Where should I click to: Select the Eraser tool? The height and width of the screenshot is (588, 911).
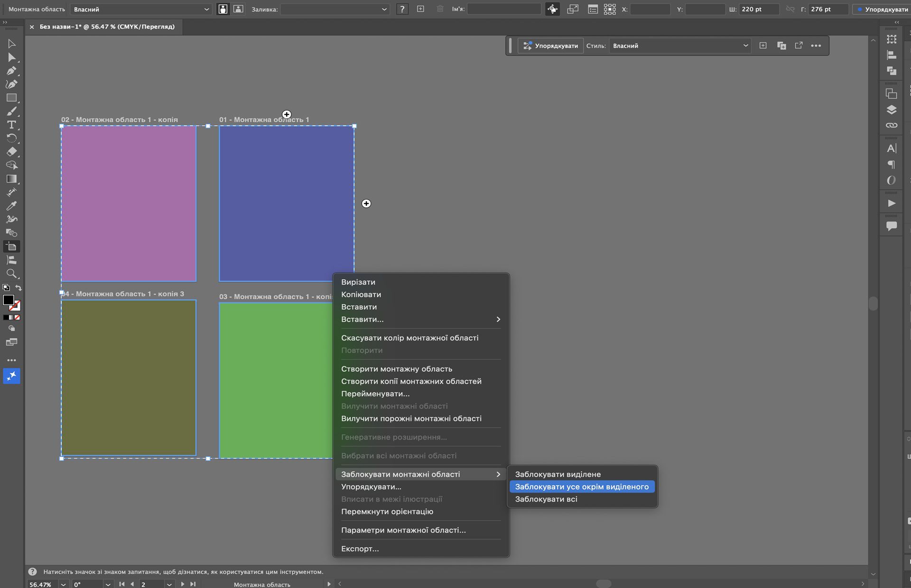tap(11, 152)
